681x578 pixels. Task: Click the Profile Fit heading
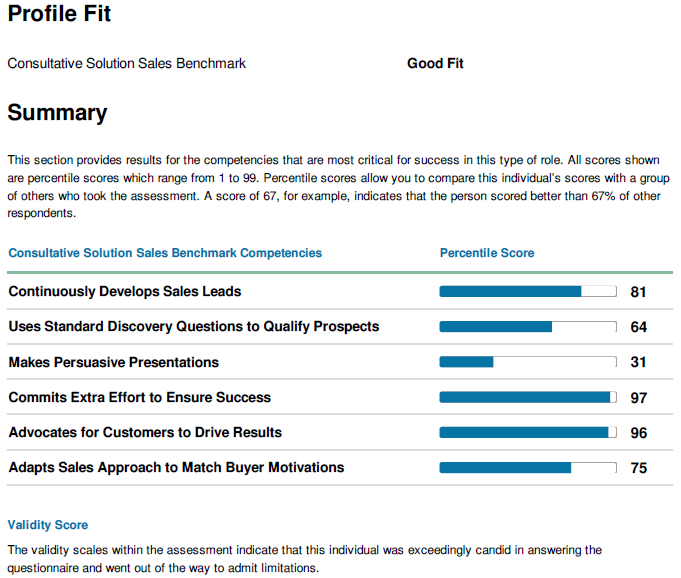click(x=59, y=13)
